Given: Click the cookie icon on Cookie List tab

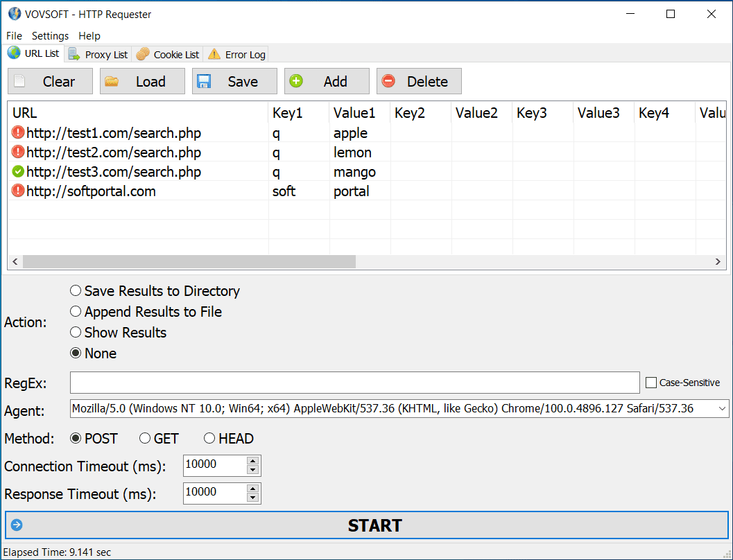Looking at the screenshot, I should tap(143, 54).
